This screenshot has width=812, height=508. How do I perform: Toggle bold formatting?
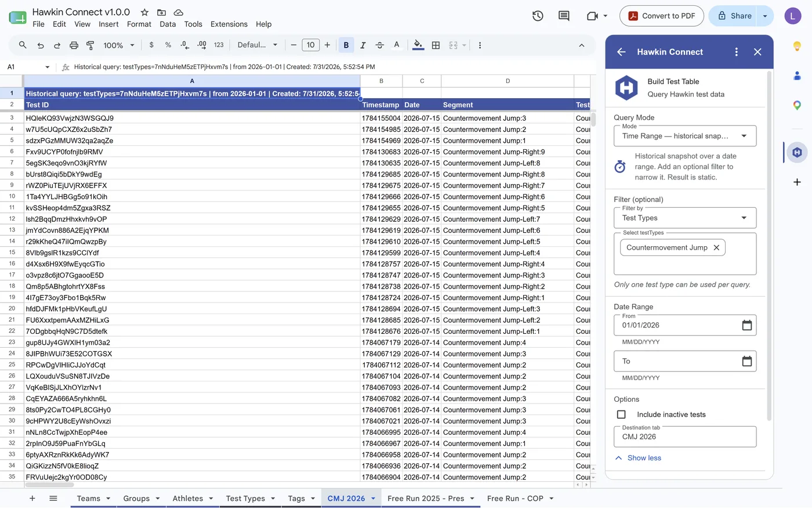click(x=346, y=45)
